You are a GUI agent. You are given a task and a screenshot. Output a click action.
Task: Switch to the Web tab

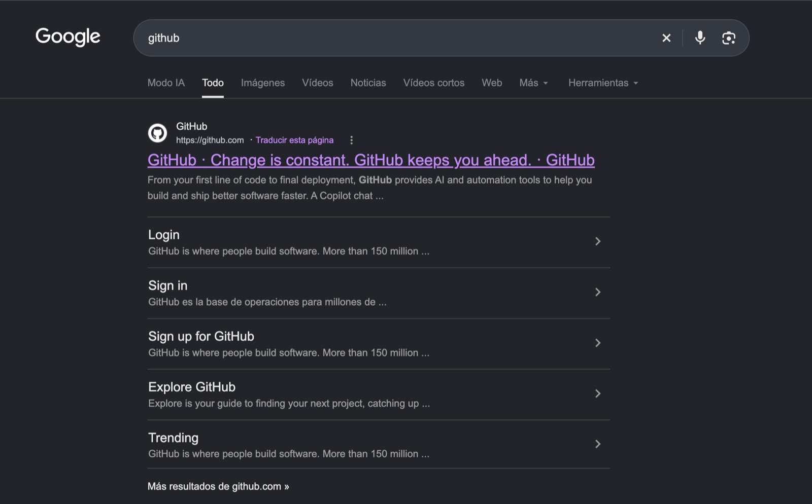pos(492,83)
